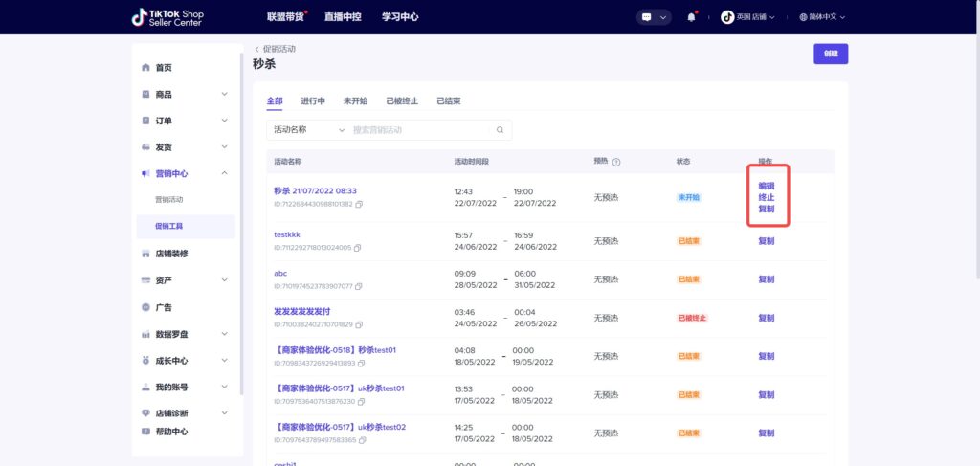Click the 数据罗盘 chart icon
This screenshot has width=980, height=466.
pyautogui.click(x=145, y=334)
